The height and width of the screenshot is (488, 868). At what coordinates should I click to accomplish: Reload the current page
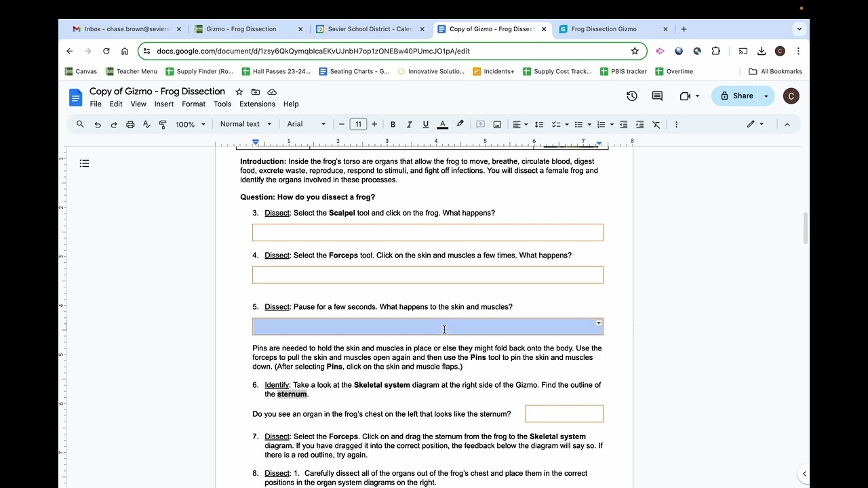[106, 51]
